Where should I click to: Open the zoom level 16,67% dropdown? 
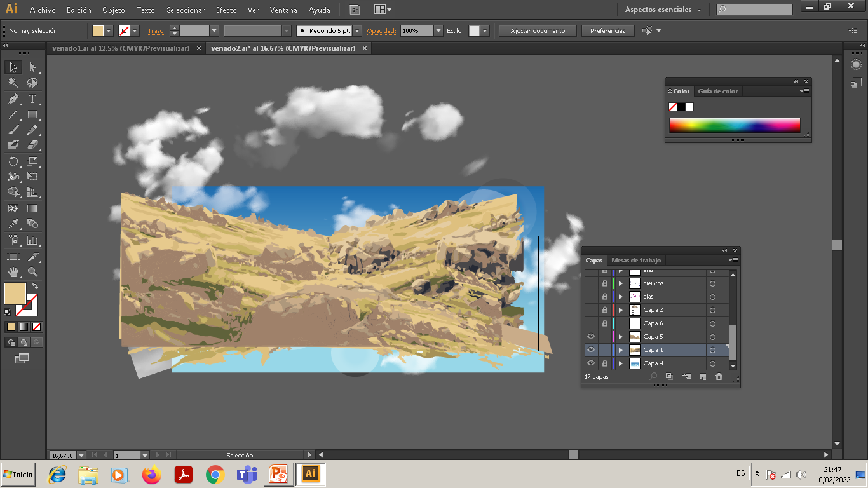pyautogui.click(x=81, y=455)
